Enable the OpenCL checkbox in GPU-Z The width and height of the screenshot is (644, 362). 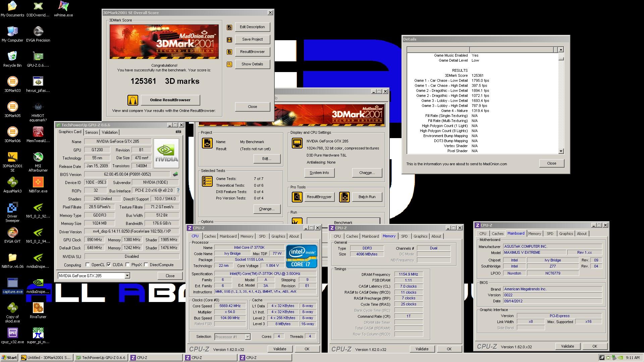click(88, 265)
